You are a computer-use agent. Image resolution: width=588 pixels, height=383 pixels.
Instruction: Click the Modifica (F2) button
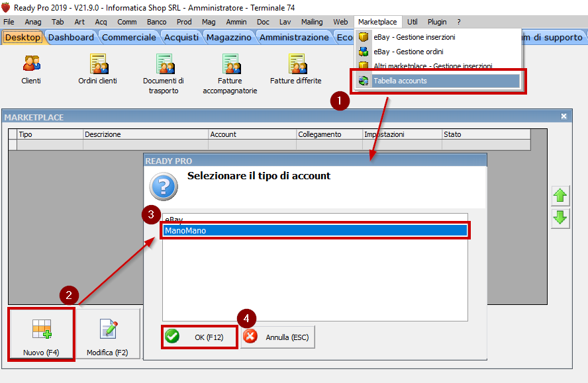tap(108, 334)
